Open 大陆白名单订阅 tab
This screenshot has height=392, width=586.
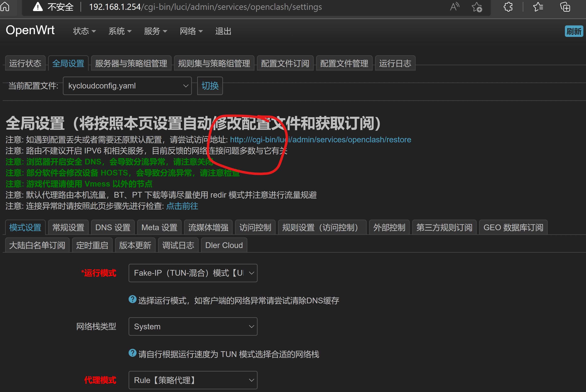click(x=37, y=245)
